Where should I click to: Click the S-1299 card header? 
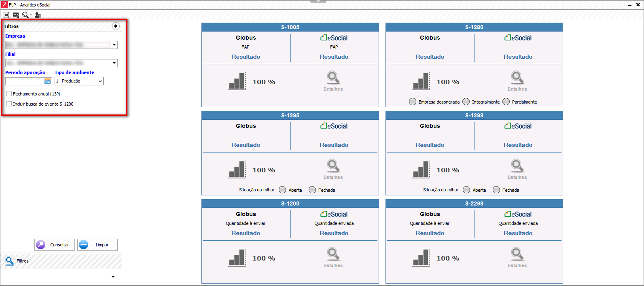(x=474, y=115)
